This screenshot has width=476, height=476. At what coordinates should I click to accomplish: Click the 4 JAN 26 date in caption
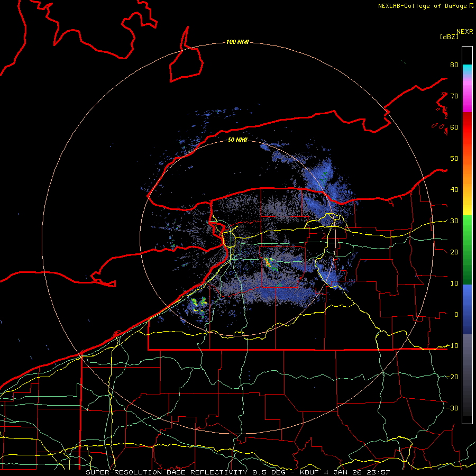coord(342,472)
